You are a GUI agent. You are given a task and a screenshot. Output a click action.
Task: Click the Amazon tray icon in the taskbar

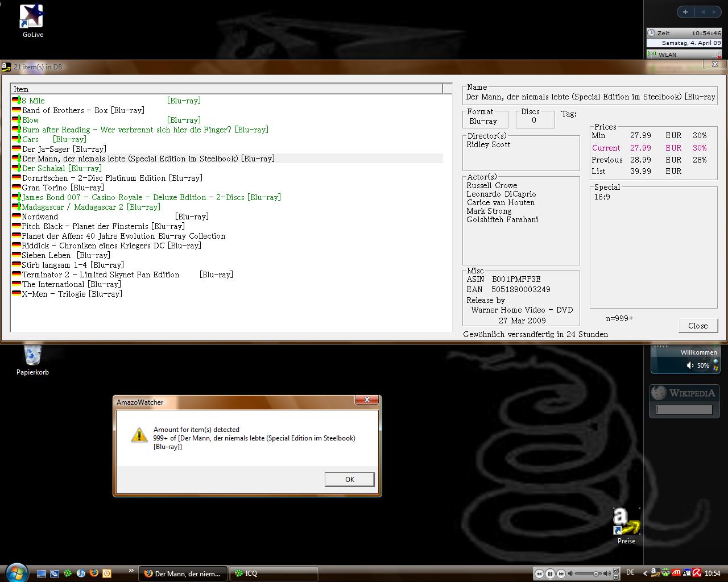pyautogui.click(x=655, y=573)
